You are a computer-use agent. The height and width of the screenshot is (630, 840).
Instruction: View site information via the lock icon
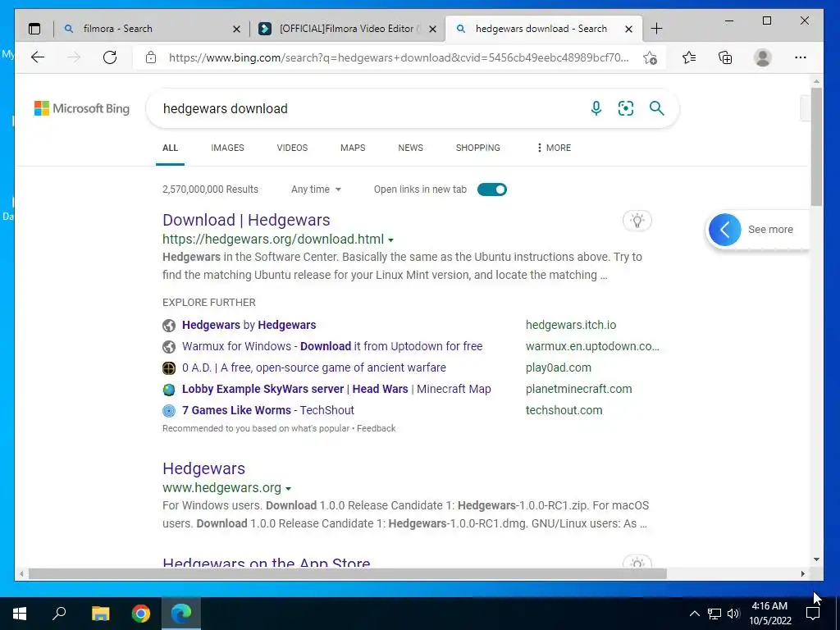151,57
